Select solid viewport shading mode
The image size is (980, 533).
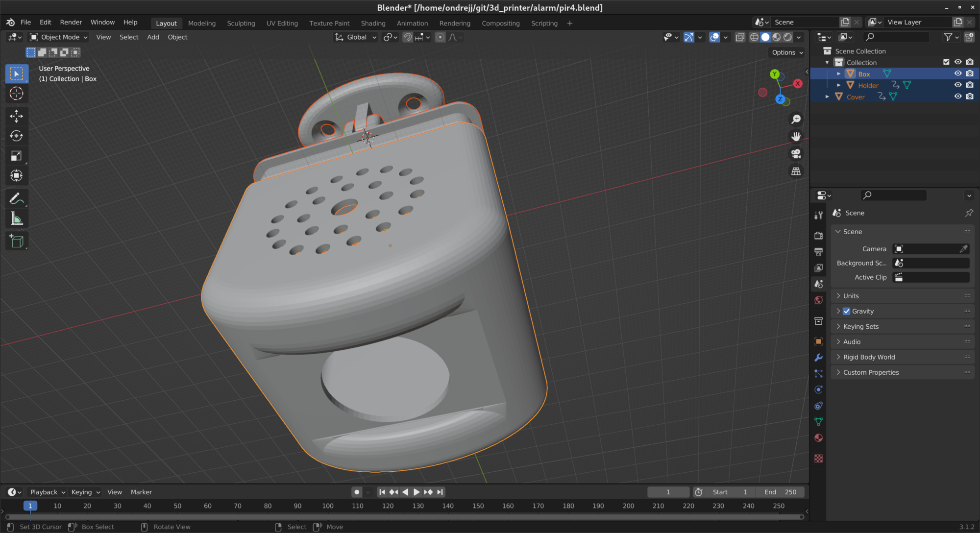765,37
